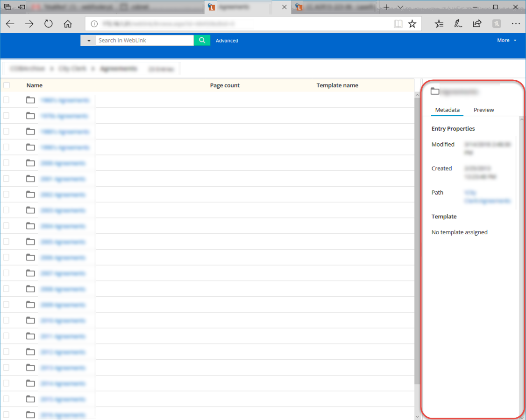Click the share page icon

pos(477,24)
